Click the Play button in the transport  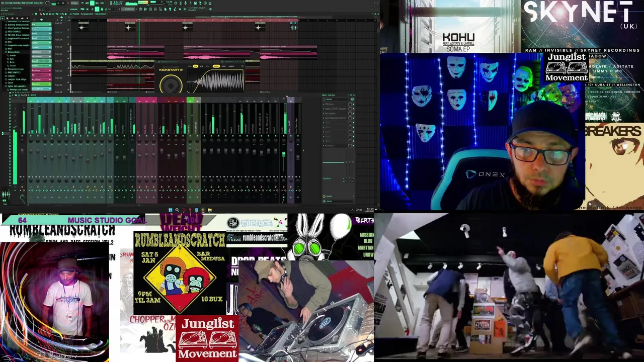coord(58,3)
